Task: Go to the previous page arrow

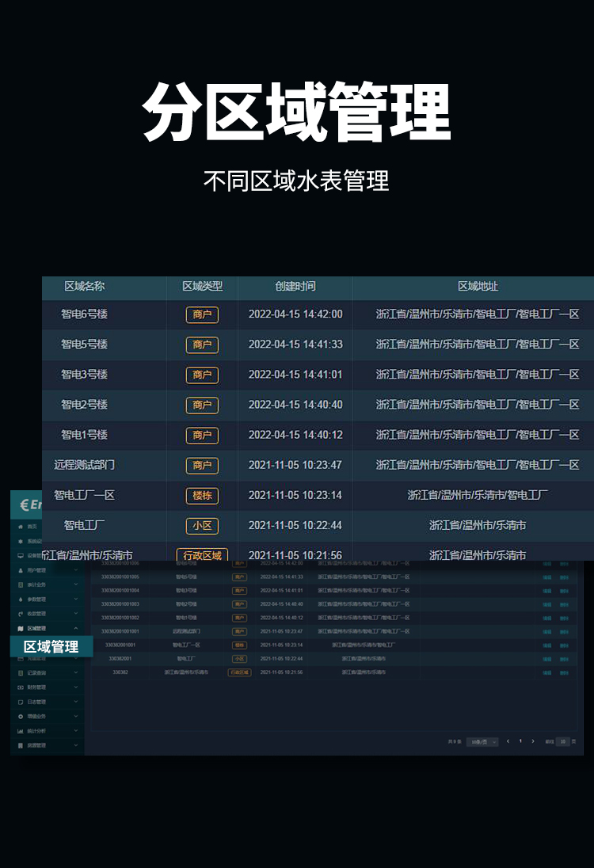Action: tap(508, 741)
